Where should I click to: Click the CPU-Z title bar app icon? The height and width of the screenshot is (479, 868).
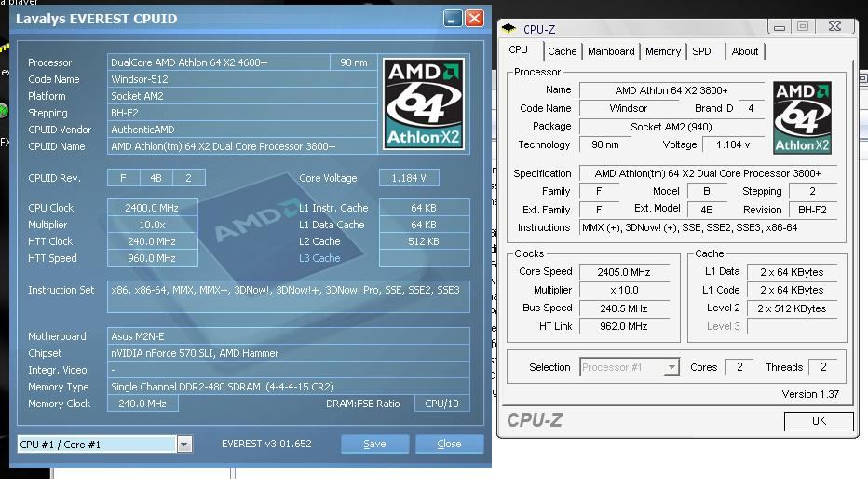(509, 28)
